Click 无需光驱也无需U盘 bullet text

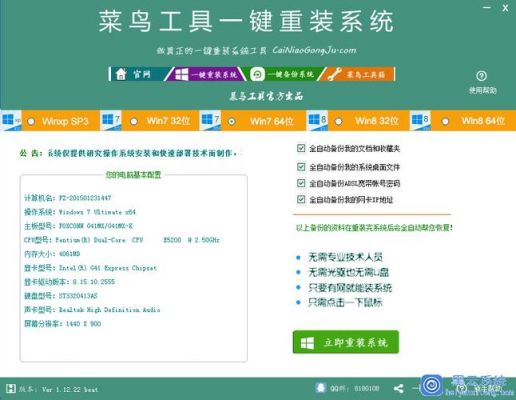tap(349, 272)
